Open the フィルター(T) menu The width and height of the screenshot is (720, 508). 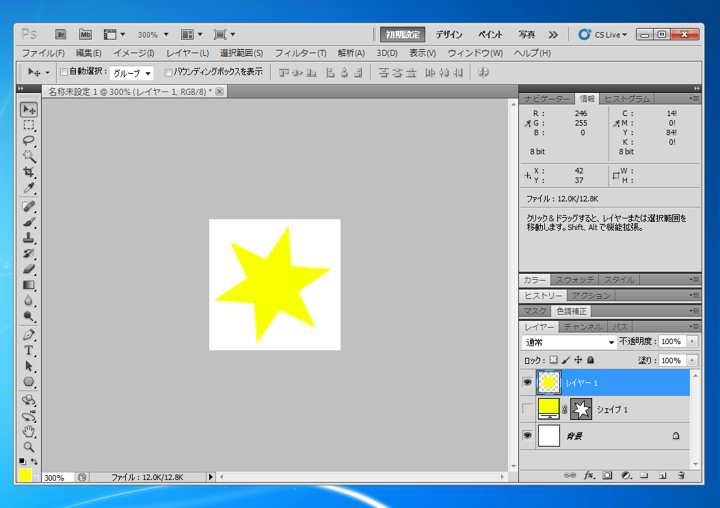[x=300, y=53]
